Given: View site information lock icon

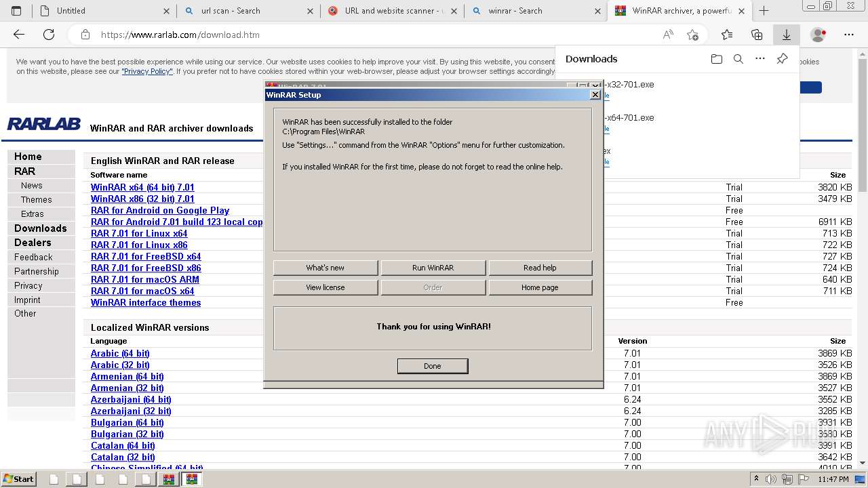Looking at the screenshot, I should (85, 35).
